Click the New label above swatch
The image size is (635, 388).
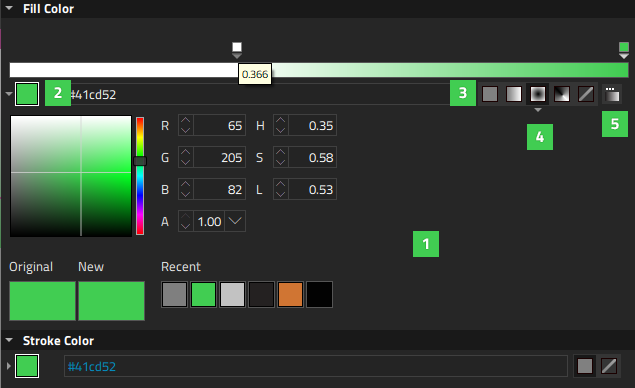point(91,266)
